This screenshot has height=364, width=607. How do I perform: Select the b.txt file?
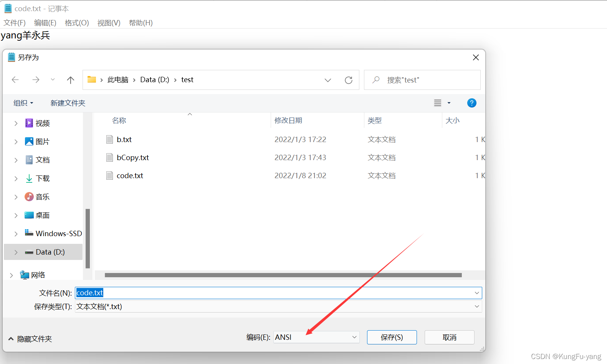point(124,139)
